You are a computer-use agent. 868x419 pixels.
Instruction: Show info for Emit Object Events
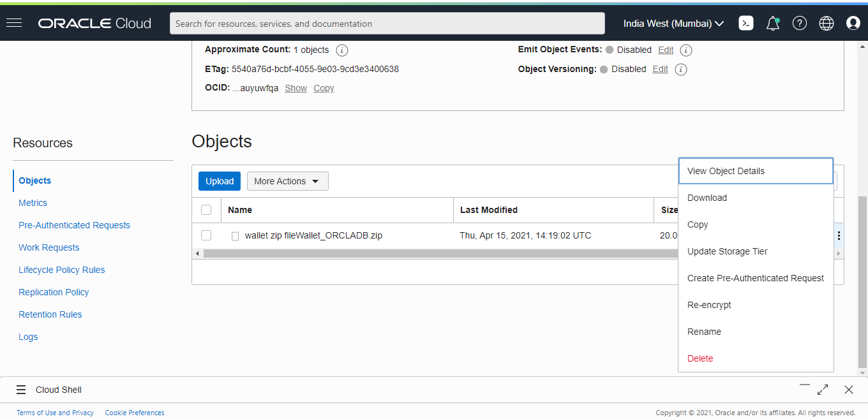[x=686, y=50]
